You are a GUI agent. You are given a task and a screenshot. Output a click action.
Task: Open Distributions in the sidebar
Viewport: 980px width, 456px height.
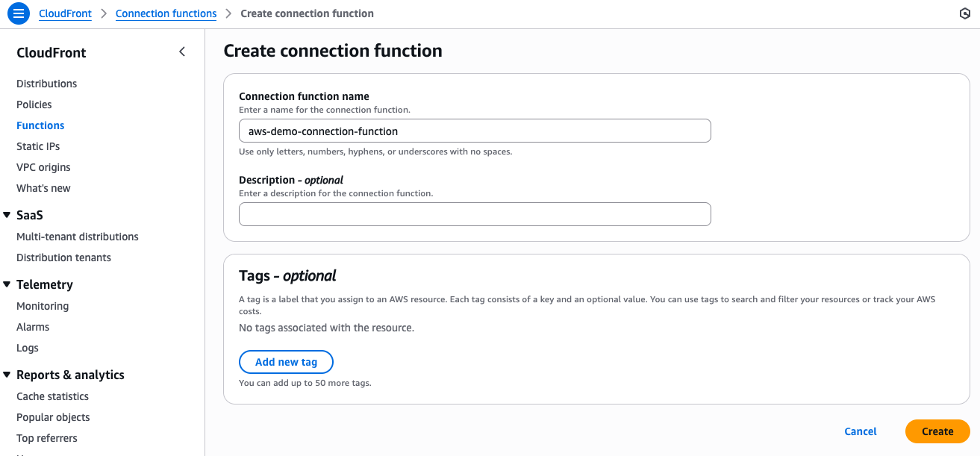coord(46,84)
